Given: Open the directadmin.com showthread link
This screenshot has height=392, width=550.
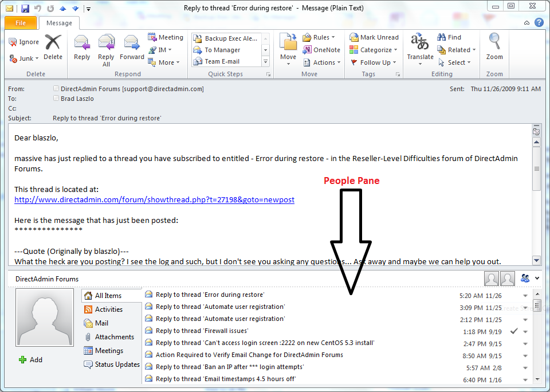Looking at the screenshot, I should point(154,199).
